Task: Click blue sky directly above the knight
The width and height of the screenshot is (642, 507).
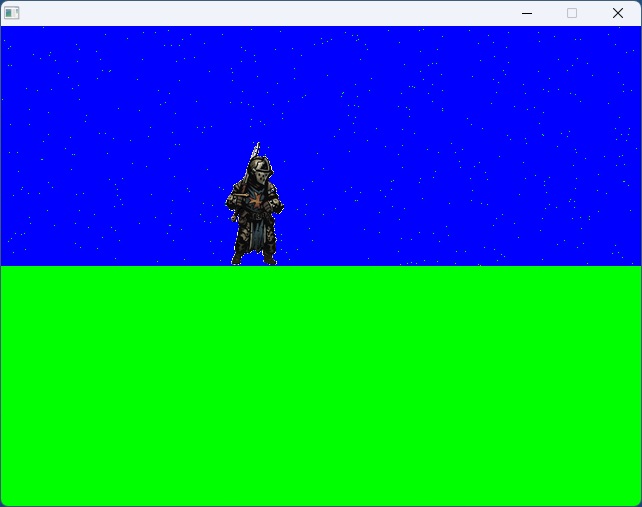Action: tap(256, 90)
